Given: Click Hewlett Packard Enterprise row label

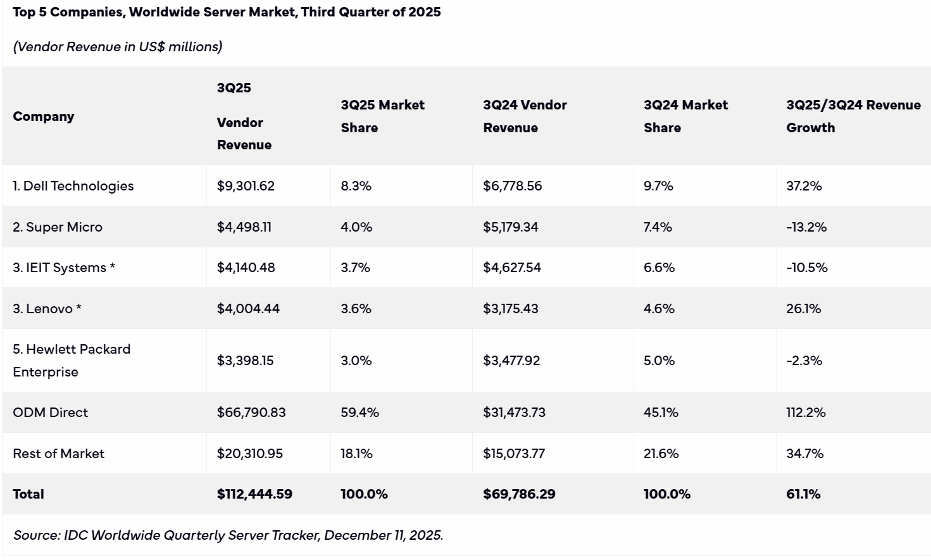Looking at the screenshot, I should [72, 361].
